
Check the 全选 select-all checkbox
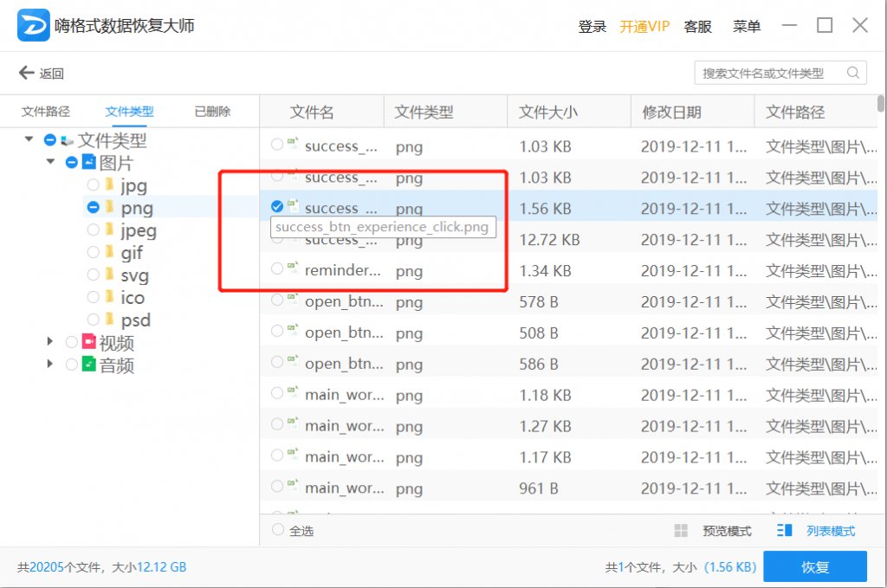278,530
